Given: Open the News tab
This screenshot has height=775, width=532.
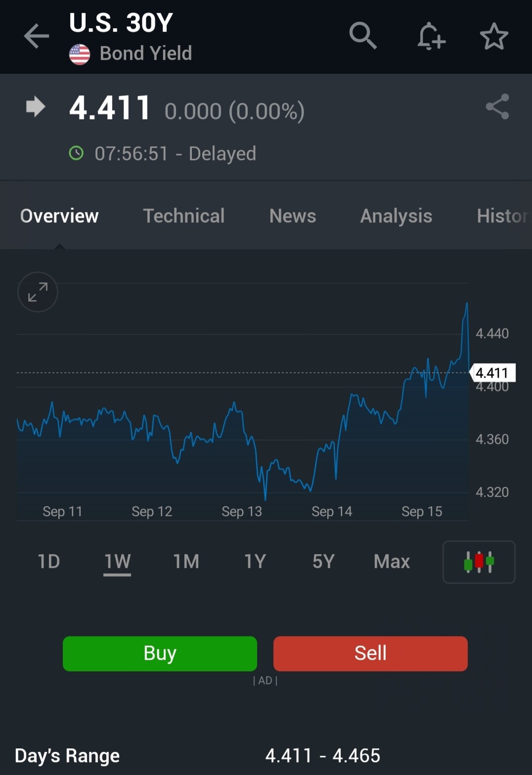Looking at the screenshot, I should click(293, 216).
